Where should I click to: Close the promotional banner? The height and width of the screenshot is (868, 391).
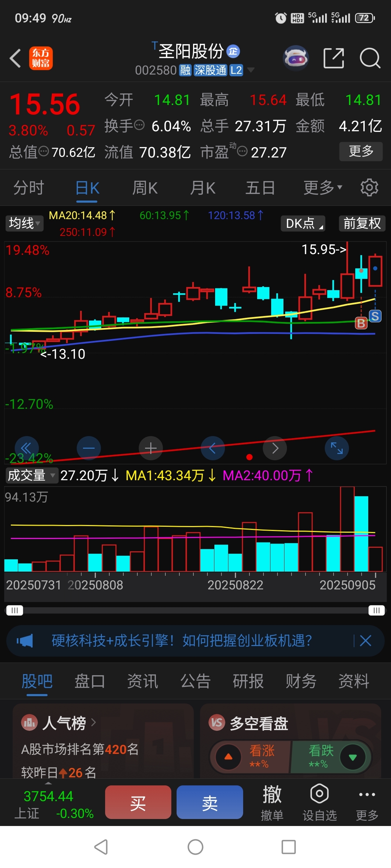pos(365,641)
